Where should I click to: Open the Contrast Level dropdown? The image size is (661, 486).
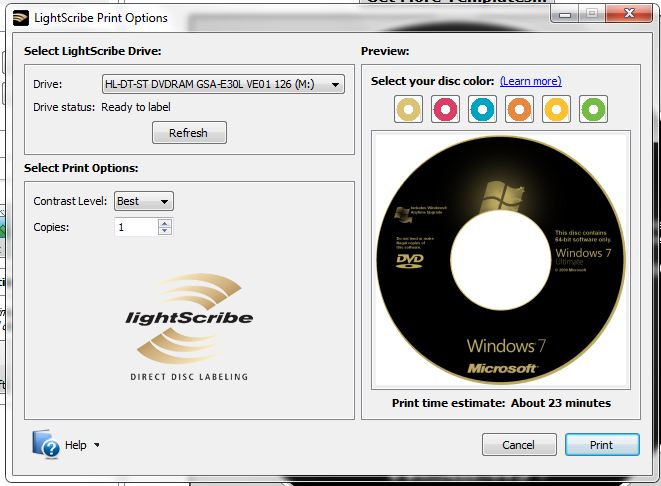(x=144, y=201)
